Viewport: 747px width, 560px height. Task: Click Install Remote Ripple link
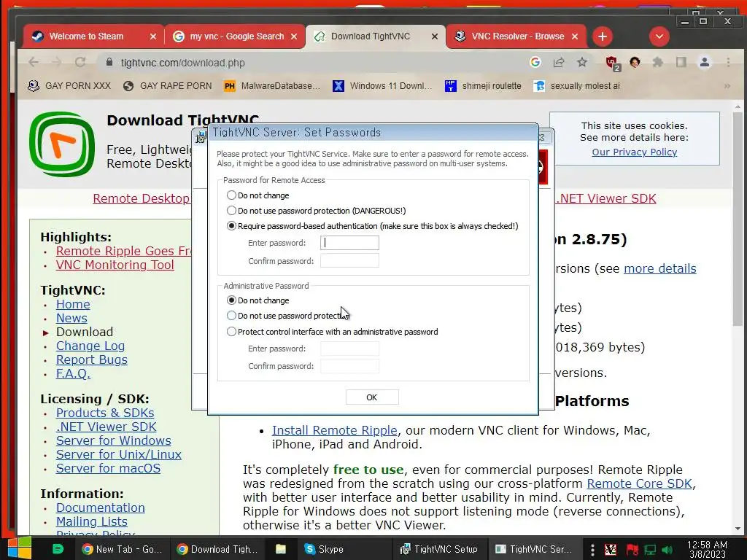(334, 430)
